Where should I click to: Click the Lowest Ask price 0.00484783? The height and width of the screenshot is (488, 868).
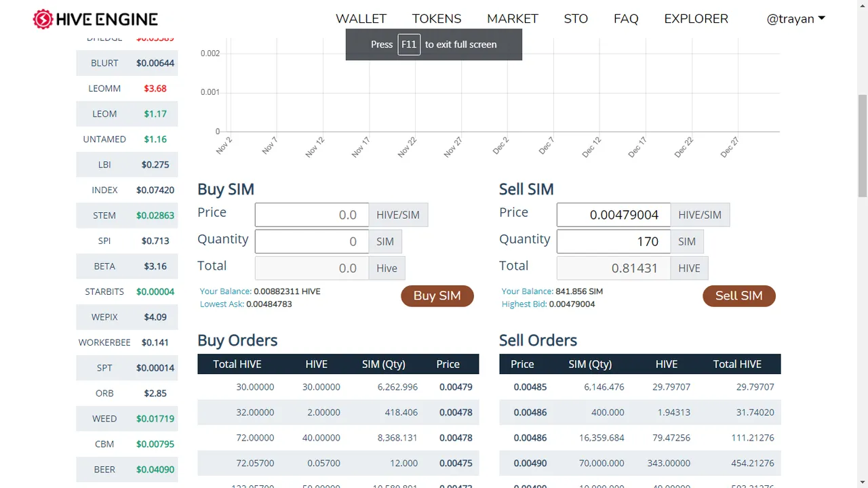(x=269, y=304)
